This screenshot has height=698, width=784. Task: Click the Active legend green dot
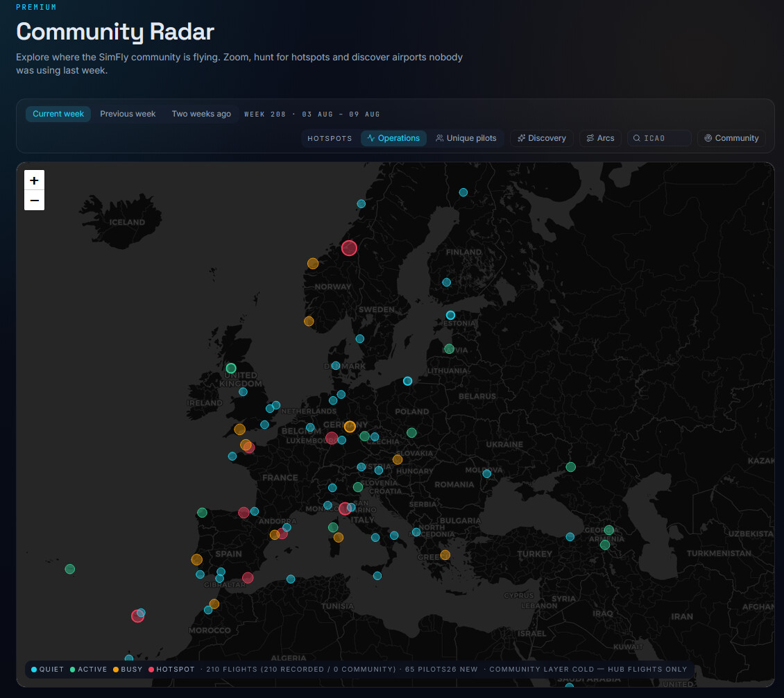click(72, 670)
